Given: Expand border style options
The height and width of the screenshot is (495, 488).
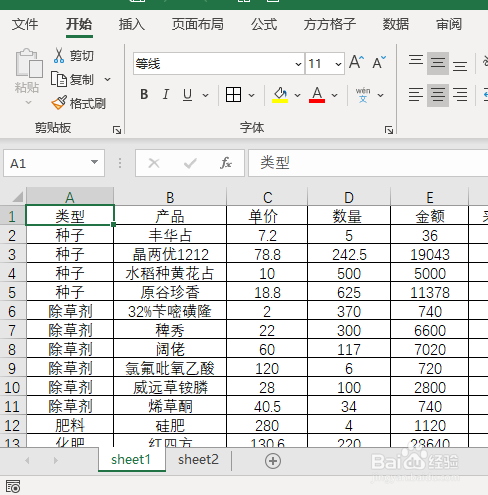Looking at the screenshot, I should click(x=252, y=95).
